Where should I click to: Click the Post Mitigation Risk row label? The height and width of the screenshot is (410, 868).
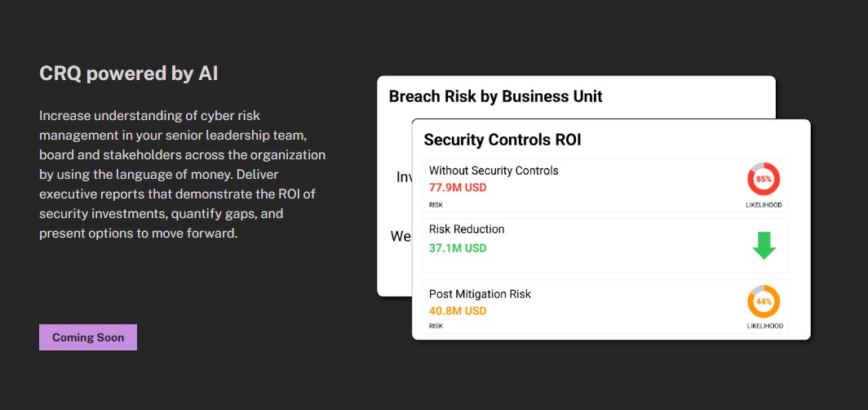pos(480,294)
